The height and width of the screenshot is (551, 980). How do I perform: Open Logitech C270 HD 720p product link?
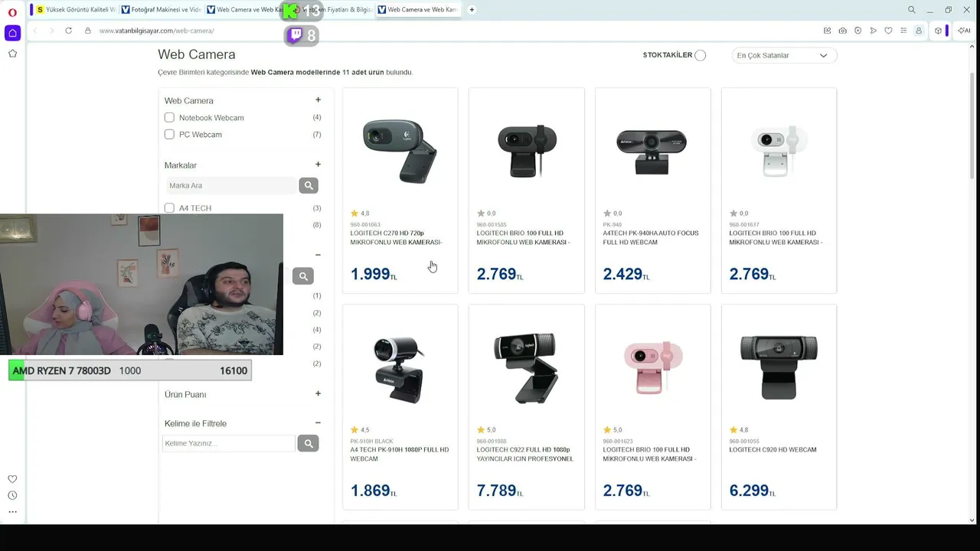pos(396,238)
